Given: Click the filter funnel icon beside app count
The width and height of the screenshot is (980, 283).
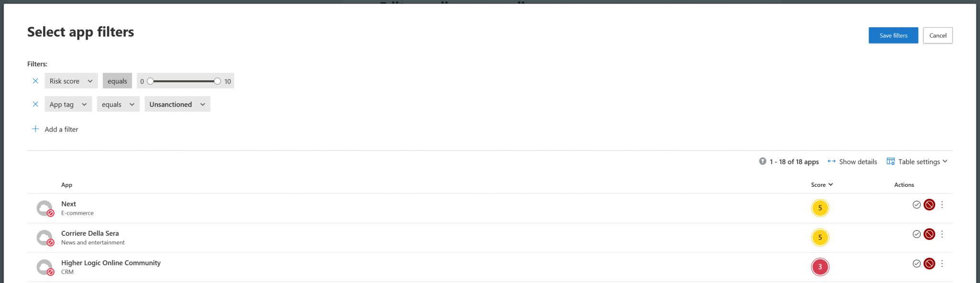Looking at the screenshot, I should 763,162.
